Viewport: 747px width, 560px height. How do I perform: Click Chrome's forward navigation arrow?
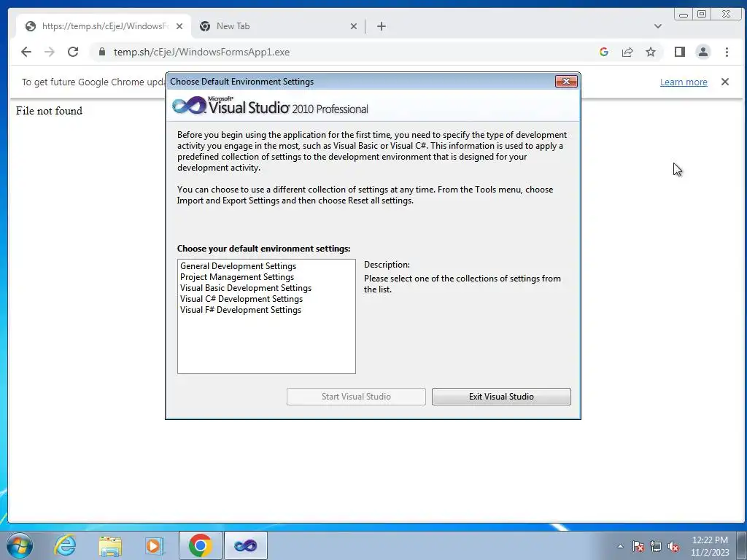(50, 52)
